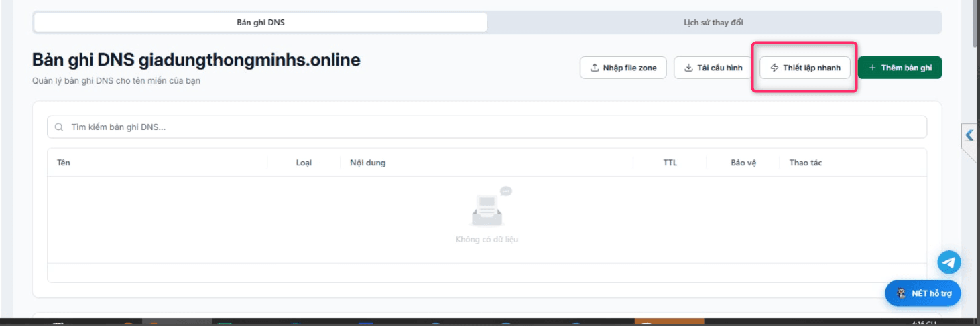Viewport: 980px width, 326px height.
Task: Open the Lịch sử thay đổi tab
Action: (713, 23)
